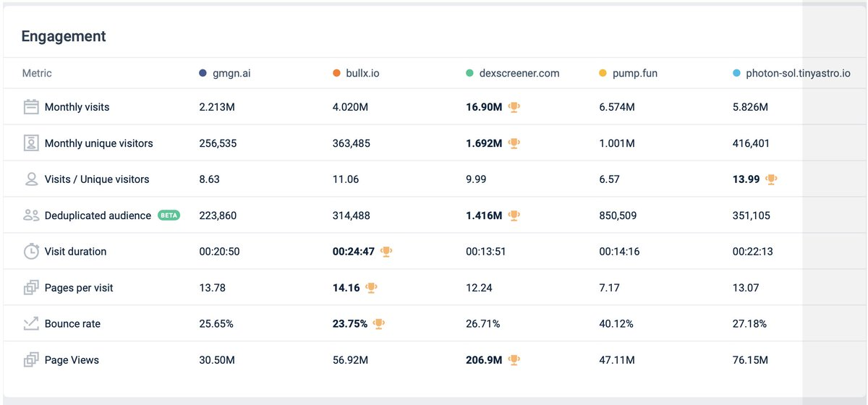Click unique visitors value 416,401
This screenshot has width=868, height=405.
click(x=751, y=143)
